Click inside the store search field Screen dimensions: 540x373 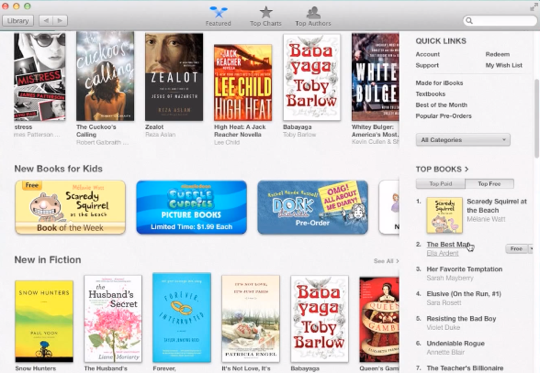point(500,21)
